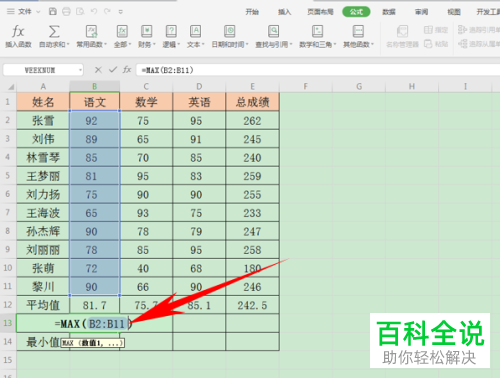Select column E header
Viewport: 500px width, 378px height.
252,87
